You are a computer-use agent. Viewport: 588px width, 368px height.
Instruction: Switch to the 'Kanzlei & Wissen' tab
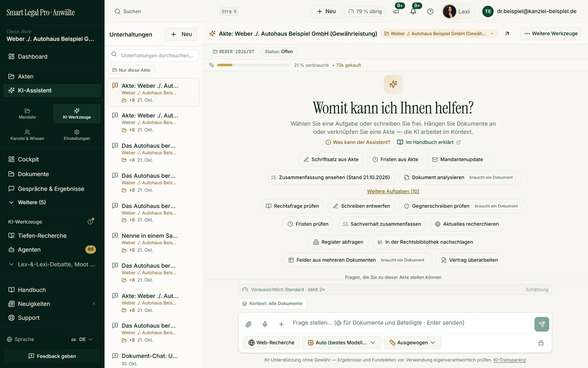pyautogui.click(x=27, y=135)
